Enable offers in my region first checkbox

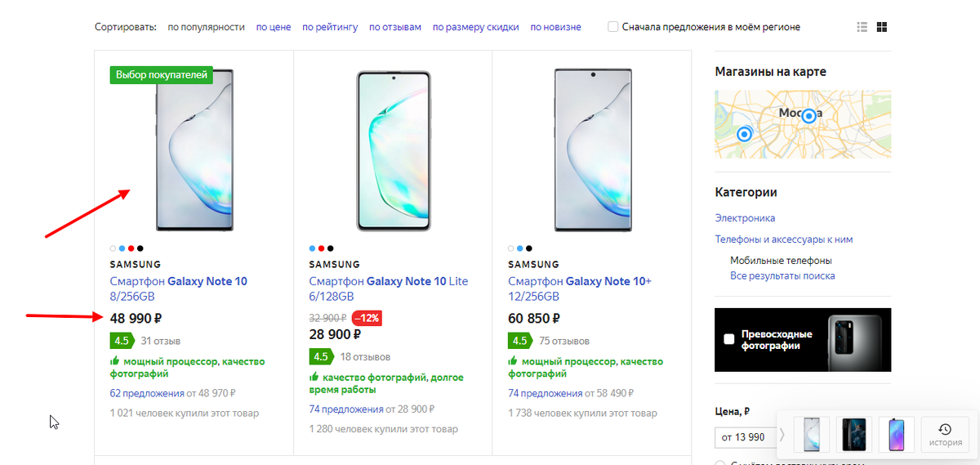[x=613, y=27]
